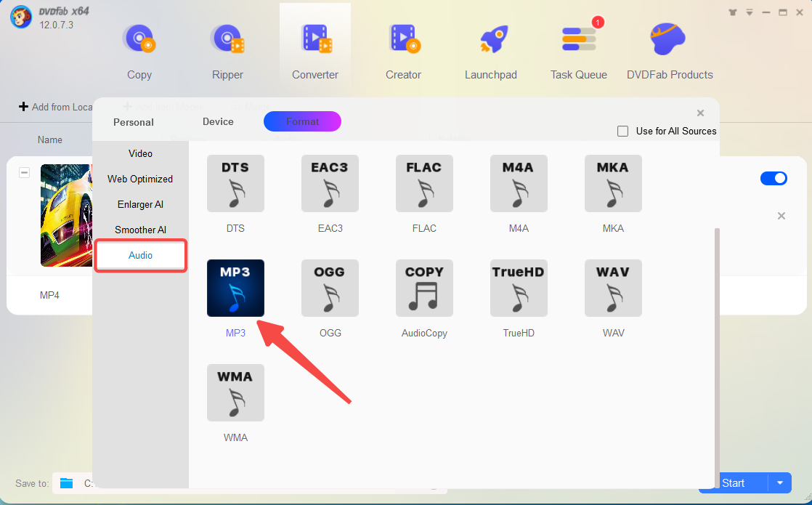Select the WAV format icon
Image resolution: width=812 pixels, height=505 pixels.
pyautogui.click(x=613, y=288)
